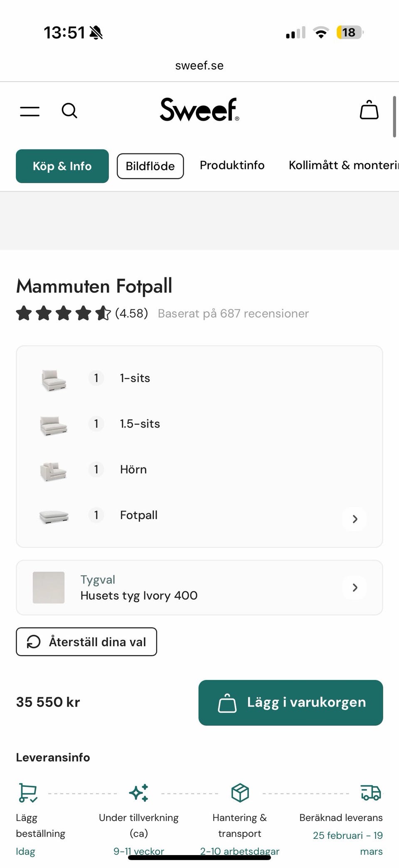Image resolution: width=399 pixels, height=868 pixels.
Task: Open the hamburger menu
Action: (30, 111)
